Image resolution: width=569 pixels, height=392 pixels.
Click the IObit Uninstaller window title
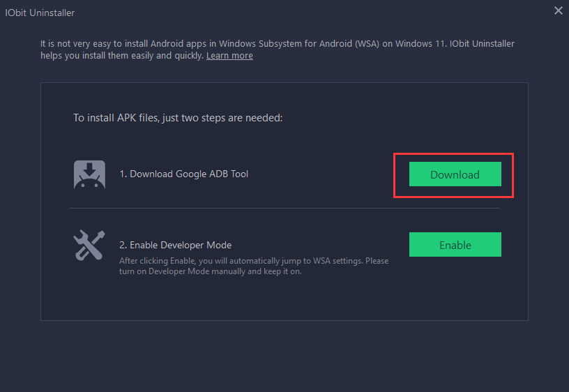pos(40,13)
